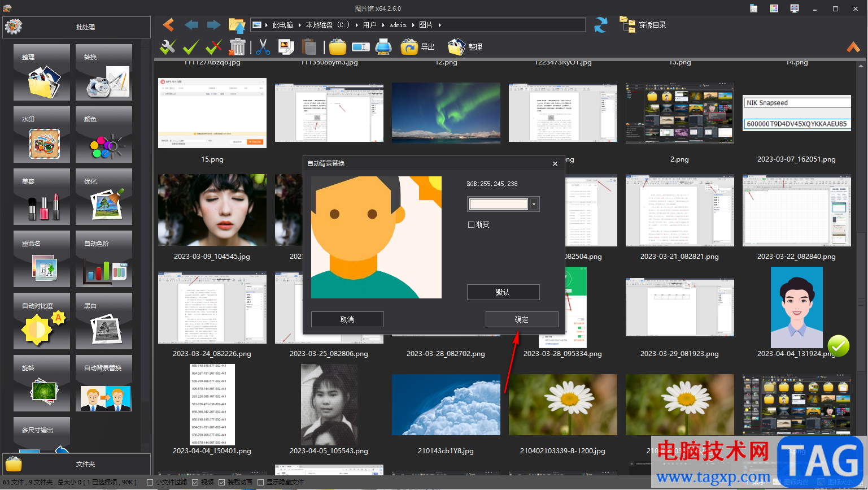Click admin in the address path
This screenshot has height=490, width=868.
coord(398,25)
